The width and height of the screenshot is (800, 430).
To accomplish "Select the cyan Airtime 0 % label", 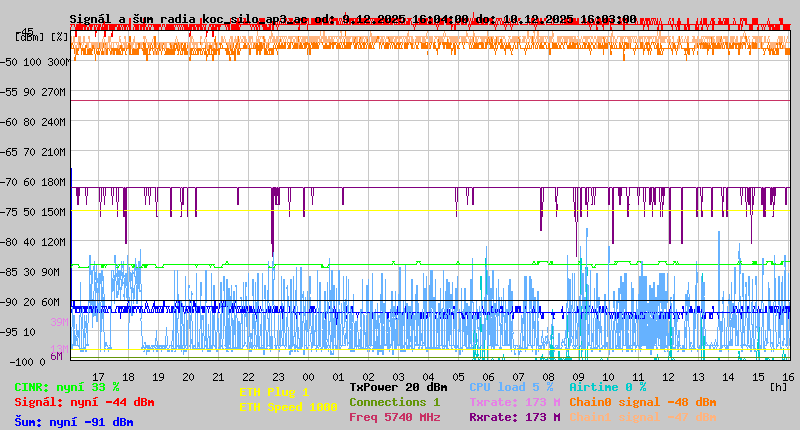I will pos(607,386).
